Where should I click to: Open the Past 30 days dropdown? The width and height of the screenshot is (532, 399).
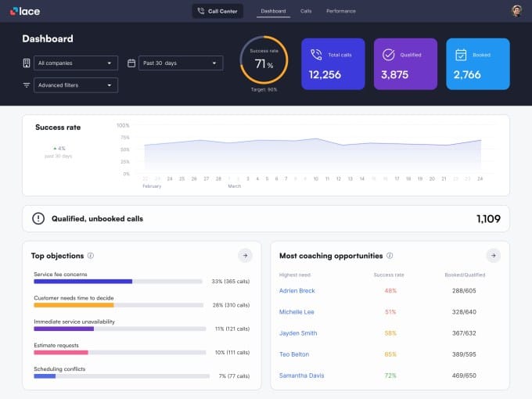pos(181,63)
